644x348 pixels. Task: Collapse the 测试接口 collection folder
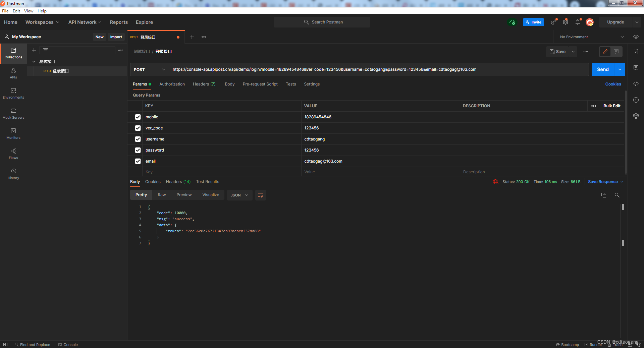[x=34, y=62]
